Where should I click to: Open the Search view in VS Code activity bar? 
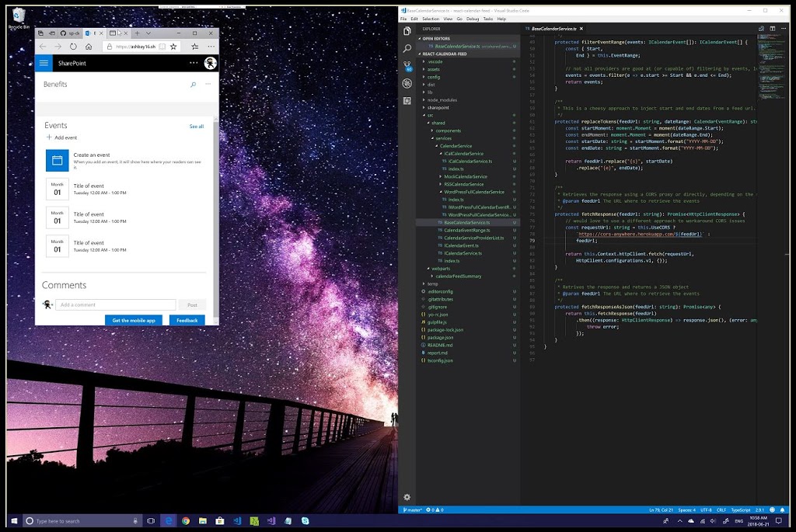pos(407,49)
